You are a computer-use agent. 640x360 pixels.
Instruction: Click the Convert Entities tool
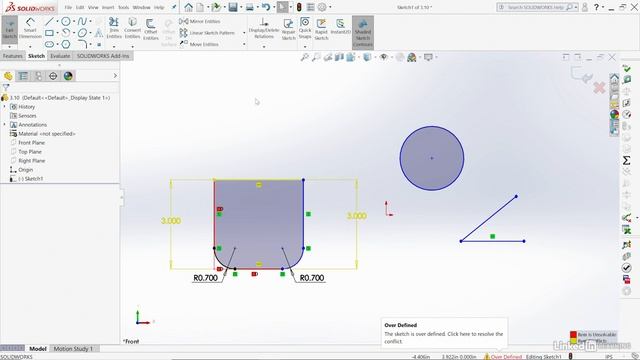coord(132,28)
